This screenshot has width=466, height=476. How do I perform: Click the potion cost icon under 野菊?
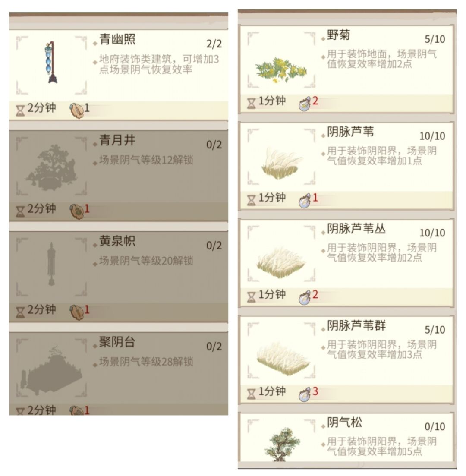click(305, 103)
